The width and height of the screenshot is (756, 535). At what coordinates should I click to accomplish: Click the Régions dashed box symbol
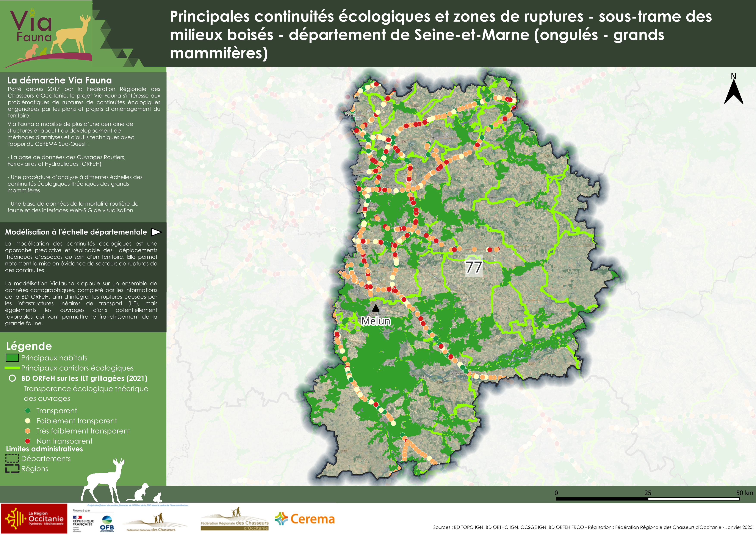pyautogui.click(x=12, y=469)
